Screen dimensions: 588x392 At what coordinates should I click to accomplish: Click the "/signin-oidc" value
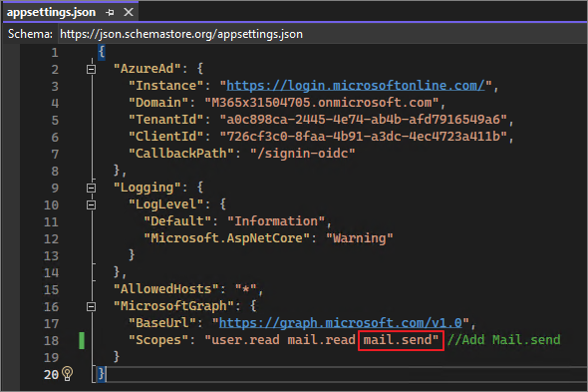pyautogui.click(x=303, y=154)
